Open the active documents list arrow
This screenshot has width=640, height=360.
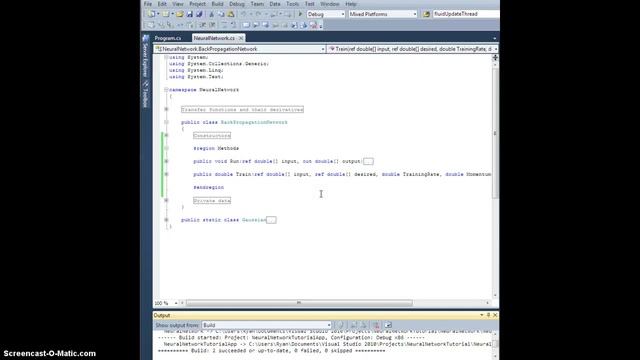click(495, 38)
